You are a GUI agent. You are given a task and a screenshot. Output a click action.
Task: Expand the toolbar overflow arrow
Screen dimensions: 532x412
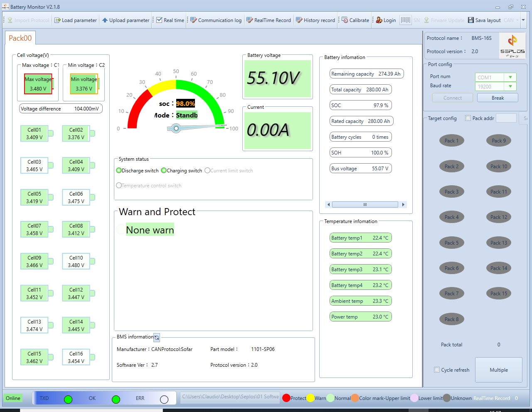523,20
